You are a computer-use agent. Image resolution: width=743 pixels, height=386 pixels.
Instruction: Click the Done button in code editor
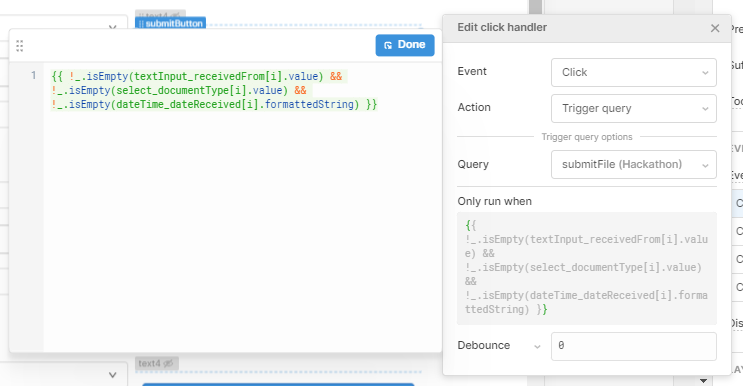[x=405, y=45]
